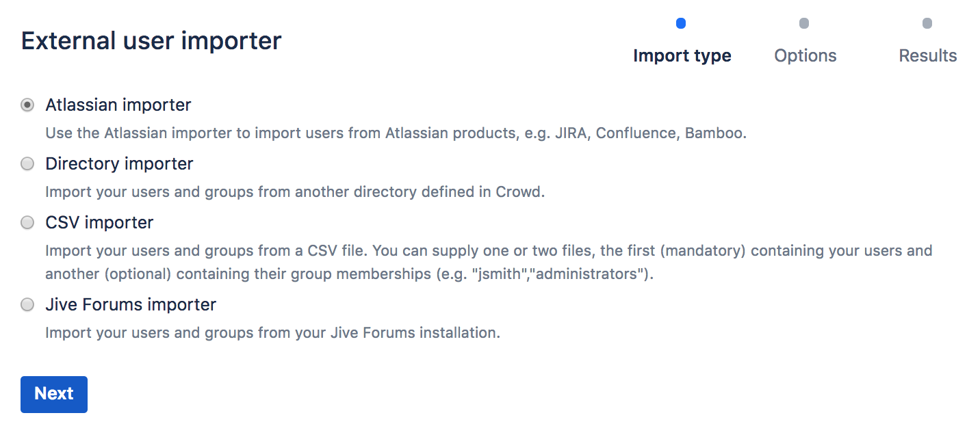Click the CSV importer label text
Viewport: 980px width, 424px height.
pyautogui.click(x=99, y=223)
